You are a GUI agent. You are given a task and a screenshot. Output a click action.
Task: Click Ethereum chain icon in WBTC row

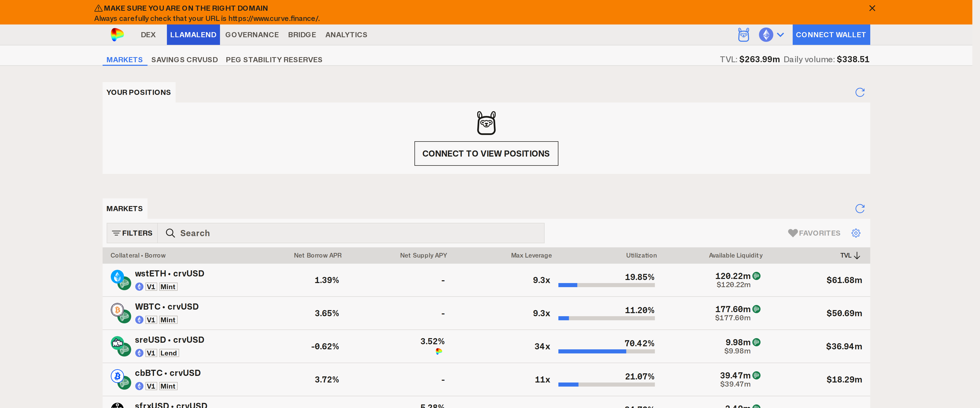click(x=139, y=320)
